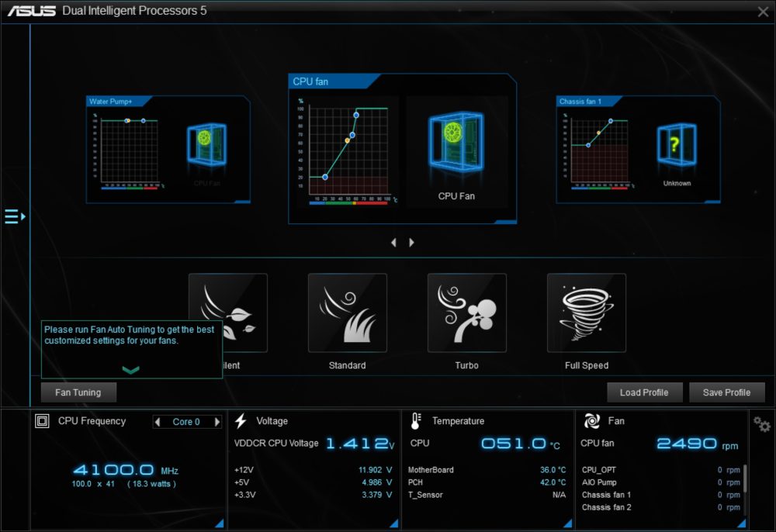
Task: Select the Water Pump+ fan card
Action: [168, 150]
